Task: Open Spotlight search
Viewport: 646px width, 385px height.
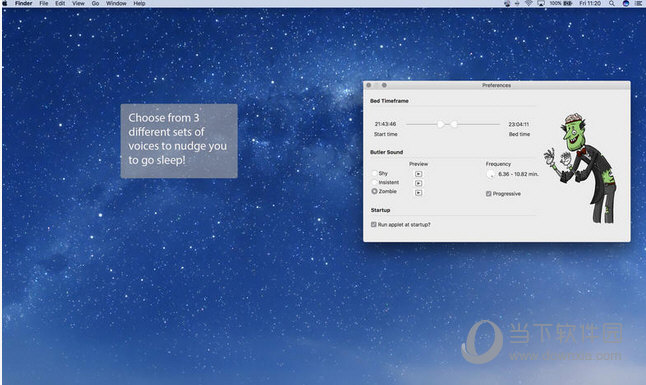Action: click(x=612, y=3)
